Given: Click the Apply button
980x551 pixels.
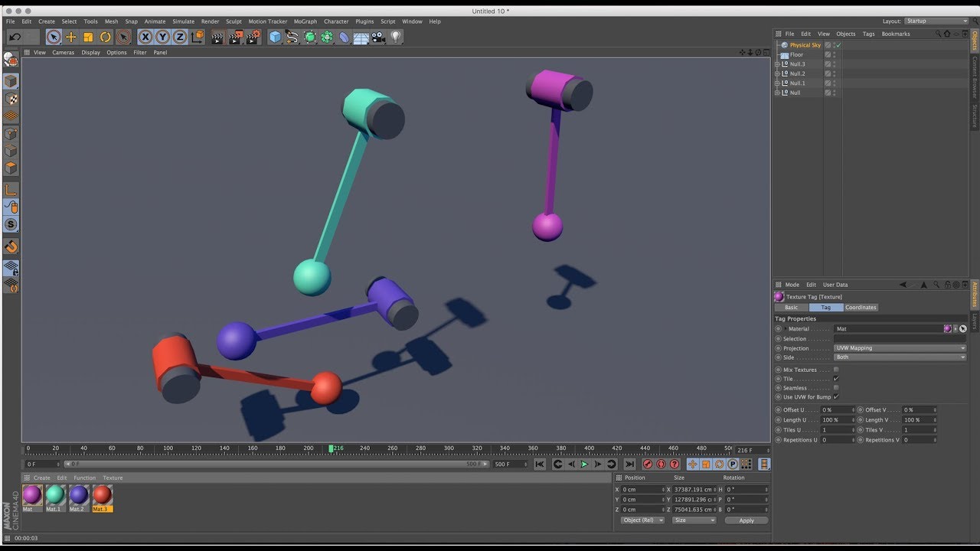Looking at the screenshot, I should tap(746, 520).
